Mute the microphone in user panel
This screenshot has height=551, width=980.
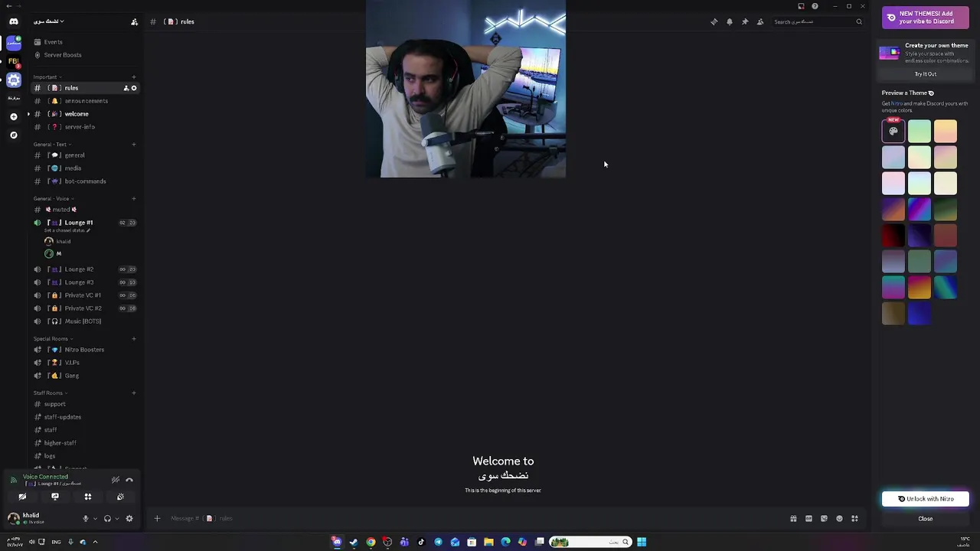tap(86, 518)
